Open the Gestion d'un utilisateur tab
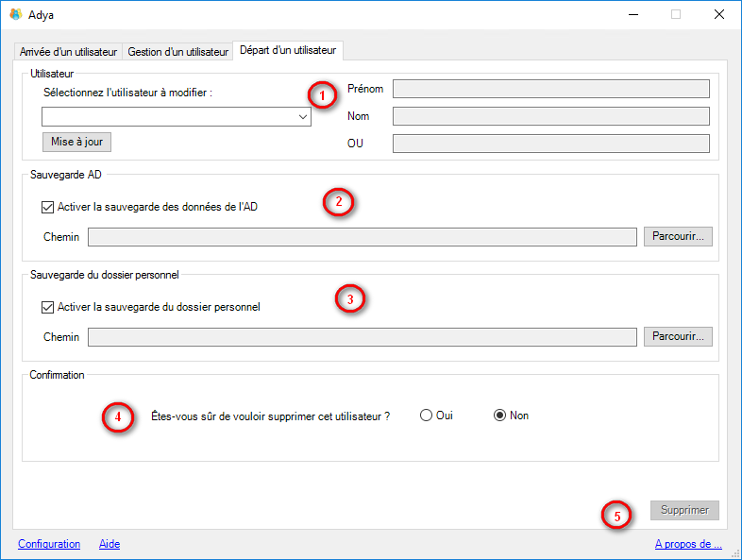This screenshot has height=560, width=742. [177, 52]
